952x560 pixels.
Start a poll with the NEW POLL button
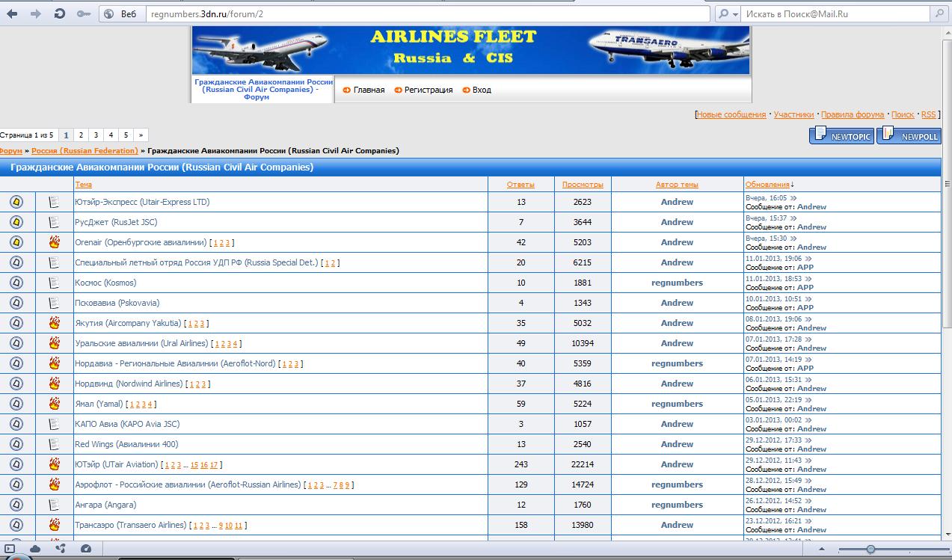tap(909, 135)
